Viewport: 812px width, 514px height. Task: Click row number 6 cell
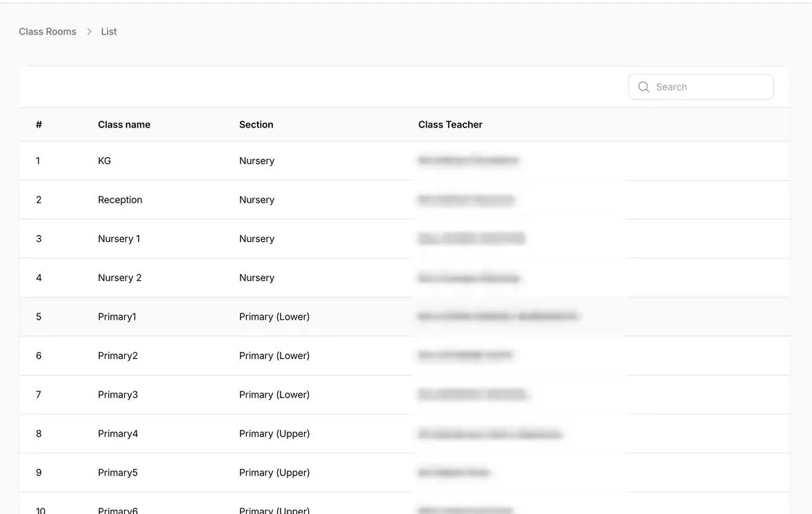(39, 356)
